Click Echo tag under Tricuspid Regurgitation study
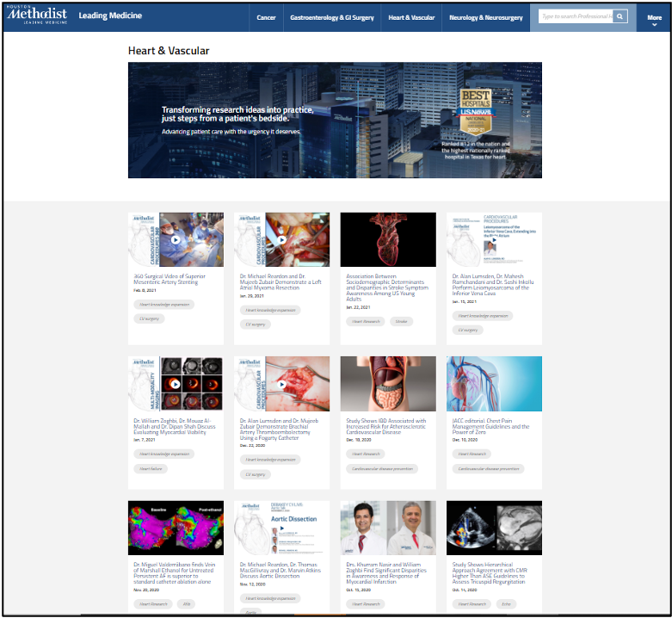This screenshot has height=618, width=672. point(506,604)
